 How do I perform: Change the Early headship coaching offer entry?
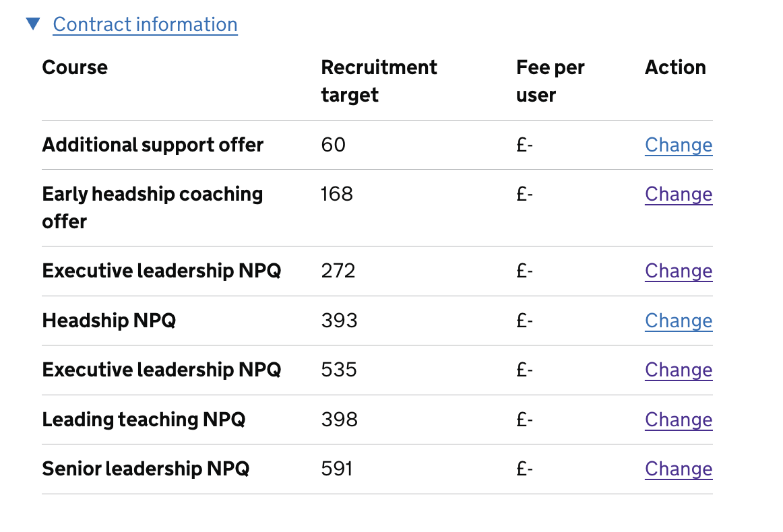point(679,194)
